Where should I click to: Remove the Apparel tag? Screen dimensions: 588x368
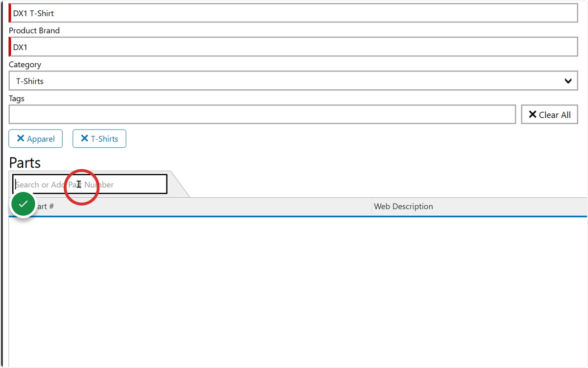click(x=35, y=139)
